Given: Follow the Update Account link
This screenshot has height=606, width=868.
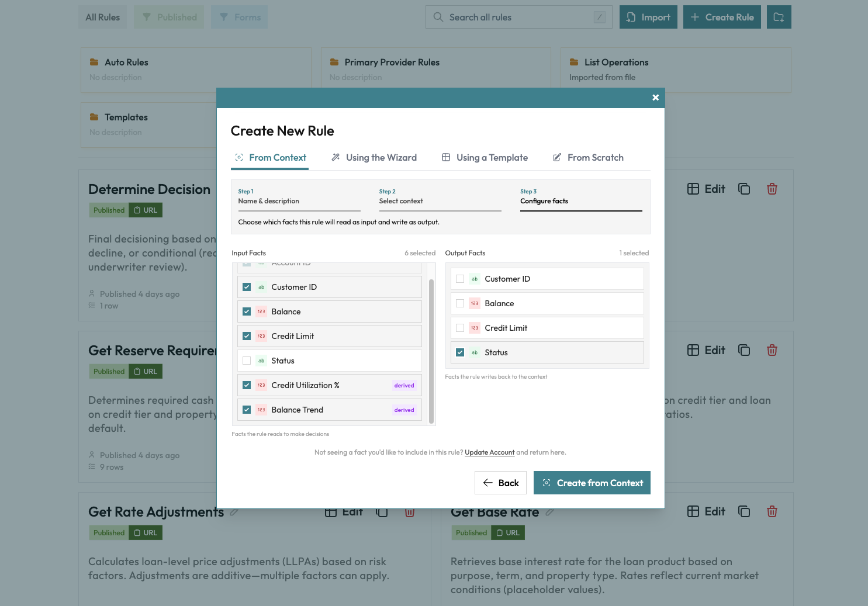Looking at the screenshot, I should click(x=489, y=452).
